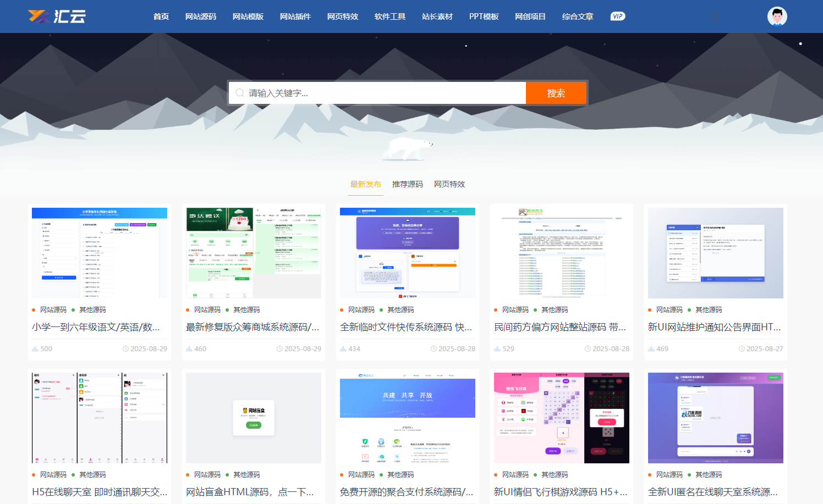The height and width of the screenshot is (504, 823).
Task: Open 民间药方偏方网站整站源码 article link
Action: (559, 327)
